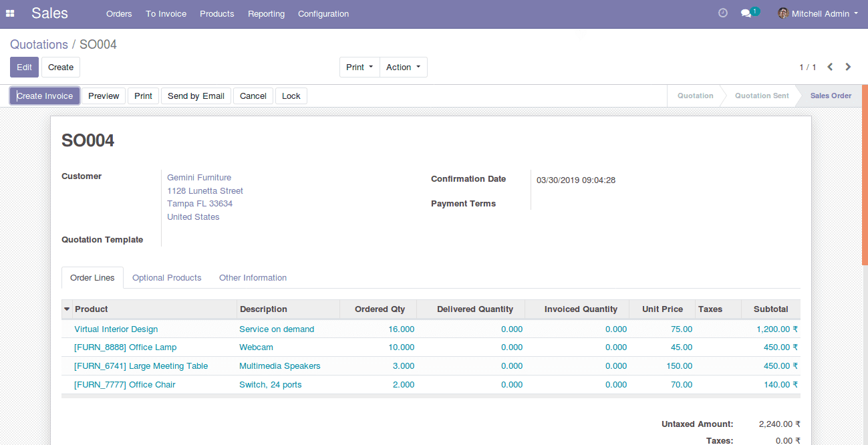Expand the Action dropdown menu
The width and height of the screenshot is (868, 445).
tap(403, 67)
